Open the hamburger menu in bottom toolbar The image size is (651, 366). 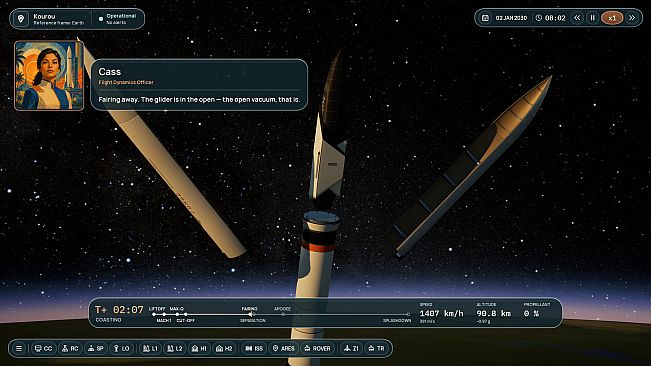pos(19,349)
